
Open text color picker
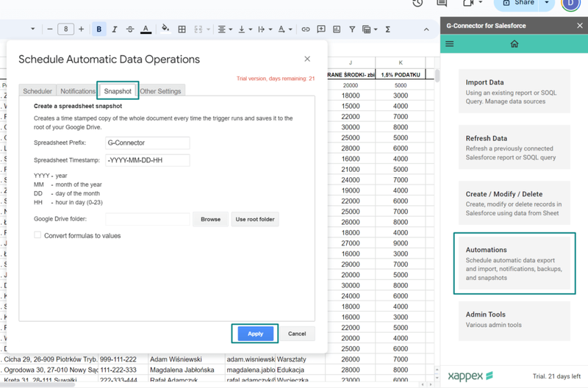(146, 29)
